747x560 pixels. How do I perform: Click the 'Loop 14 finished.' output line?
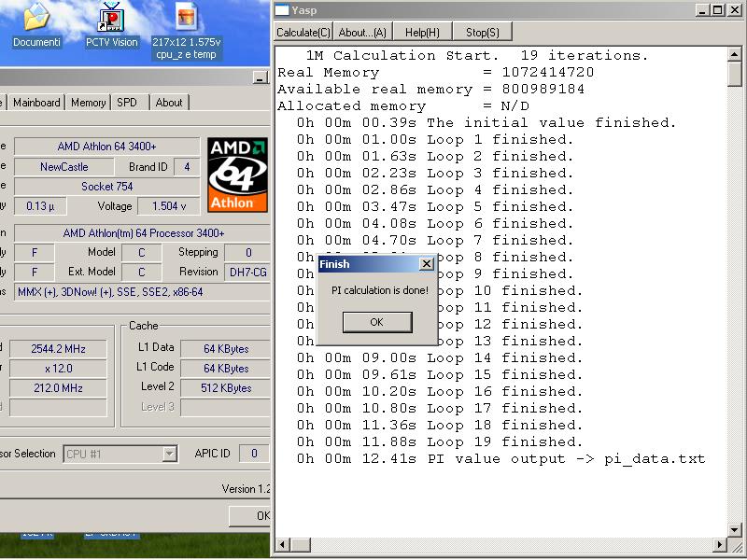click(x=440, y=358)
